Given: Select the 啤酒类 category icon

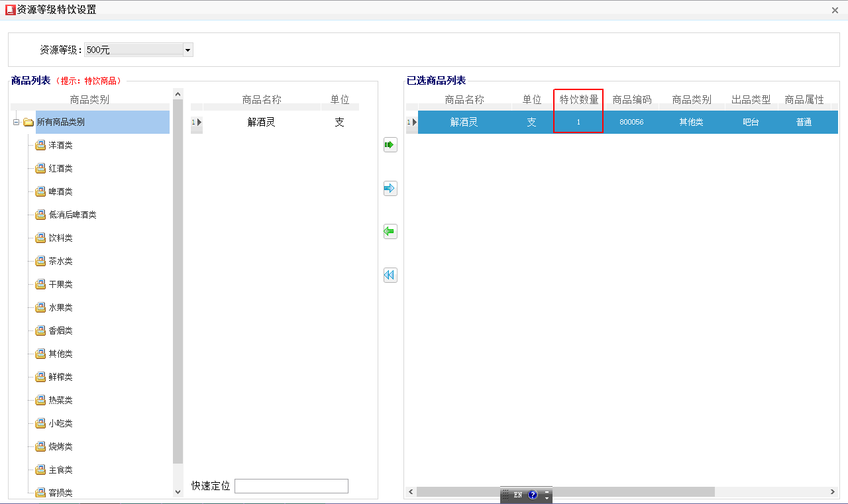Looking at the screenshot, I should point(40,191).
